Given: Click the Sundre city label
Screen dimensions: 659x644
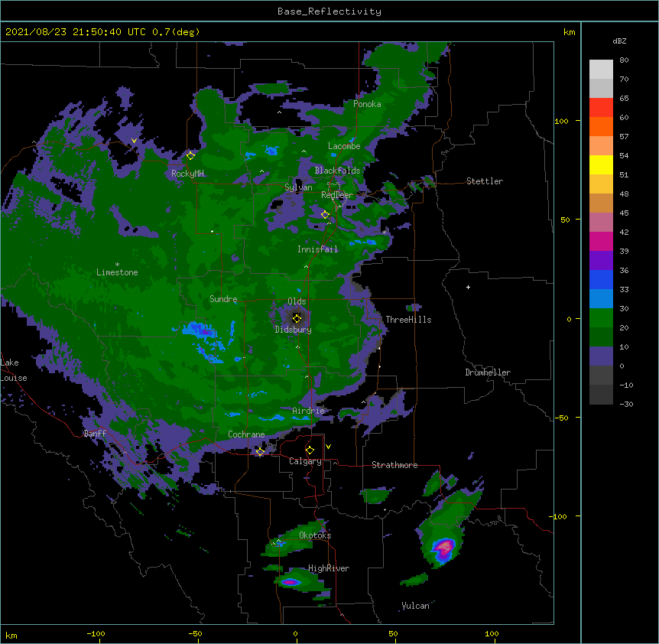Looking at the screenshot, I should click(x=223, y=299).
